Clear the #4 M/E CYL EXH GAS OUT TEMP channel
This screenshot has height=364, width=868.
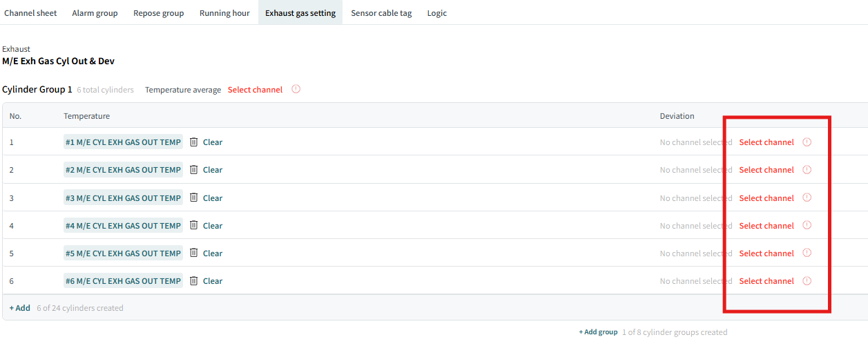click(x=213, y=226)
